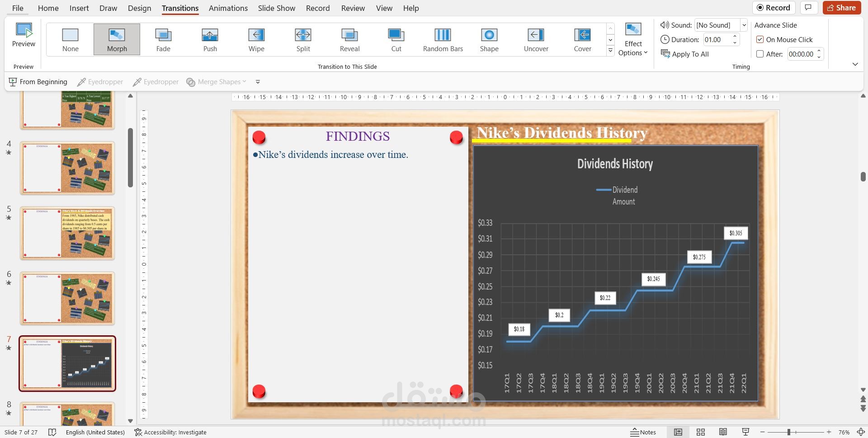
Task: Switch to Reading view
Action: point(723,432)
